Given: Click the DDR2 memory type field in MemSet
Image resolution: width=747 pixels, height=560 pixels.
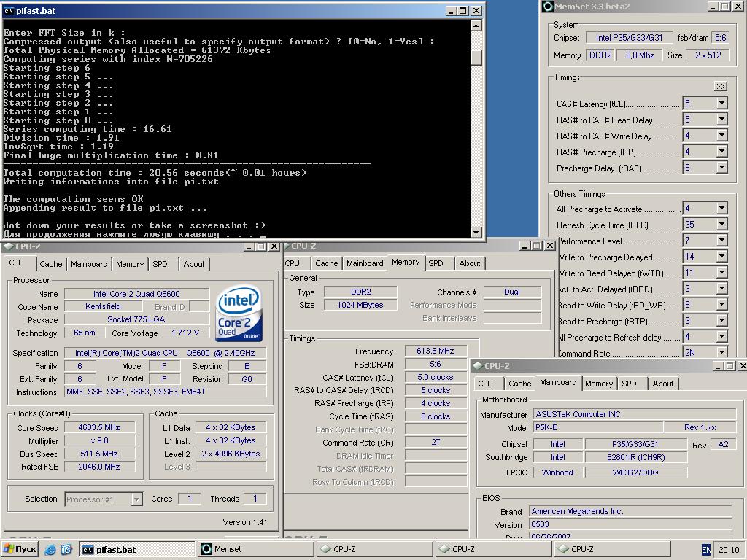Looking at the screenshot, I should pos(600,55).
